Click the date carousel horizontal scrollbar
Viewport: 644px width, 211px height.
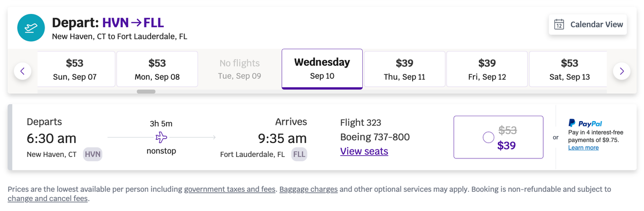tap(146, 92)
